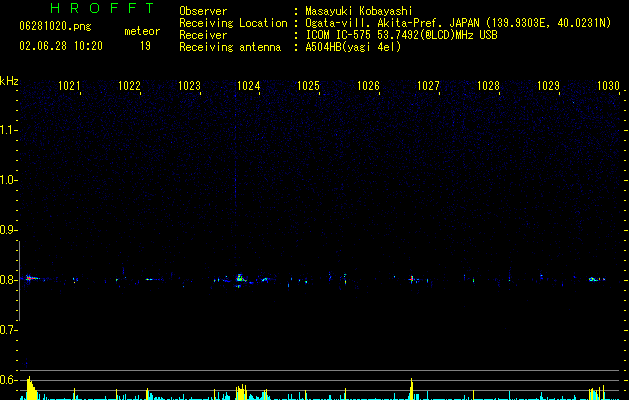This screenshot has height=400, width=629.
Task: Click the 1026 time marker
Action: pyautogui.click(x=368, y=86)
